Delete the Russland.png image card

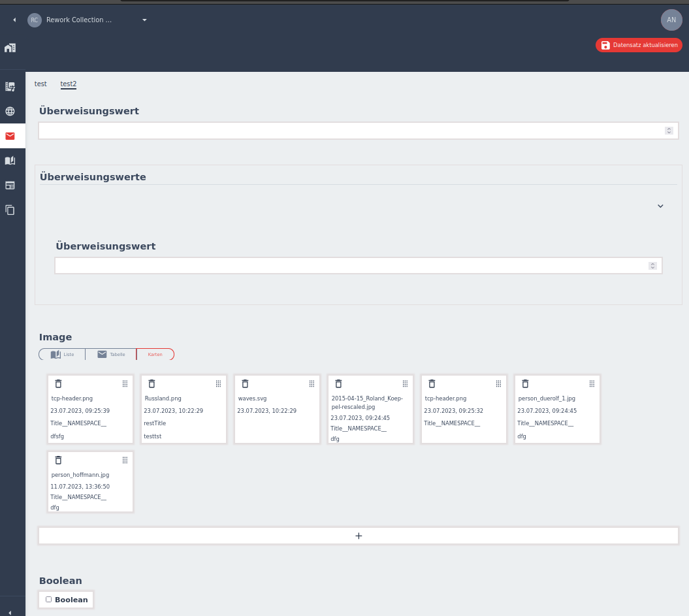pyautogui.click(x=152, y=383)
